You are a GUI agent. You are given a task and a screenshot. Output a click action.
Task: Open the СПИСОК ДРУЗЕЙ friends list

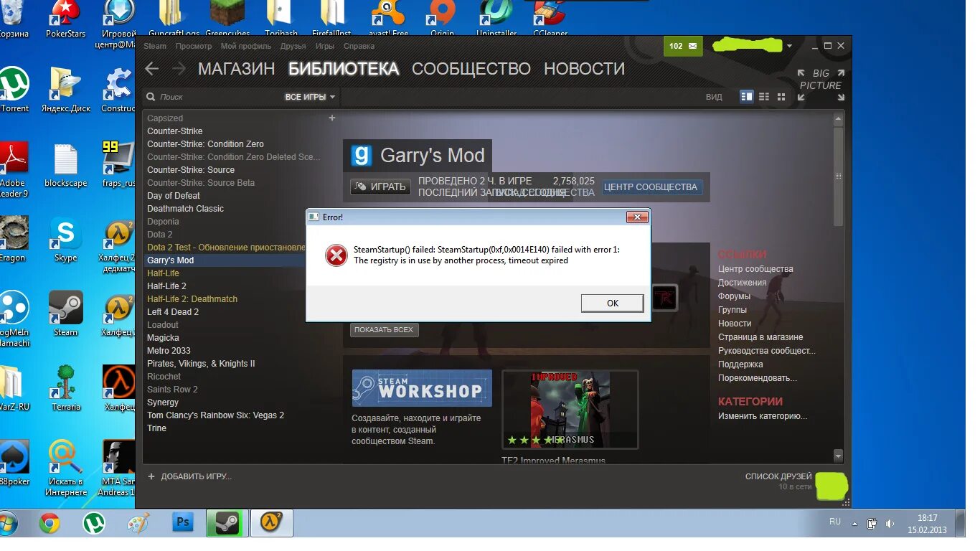tap(778, 476)
